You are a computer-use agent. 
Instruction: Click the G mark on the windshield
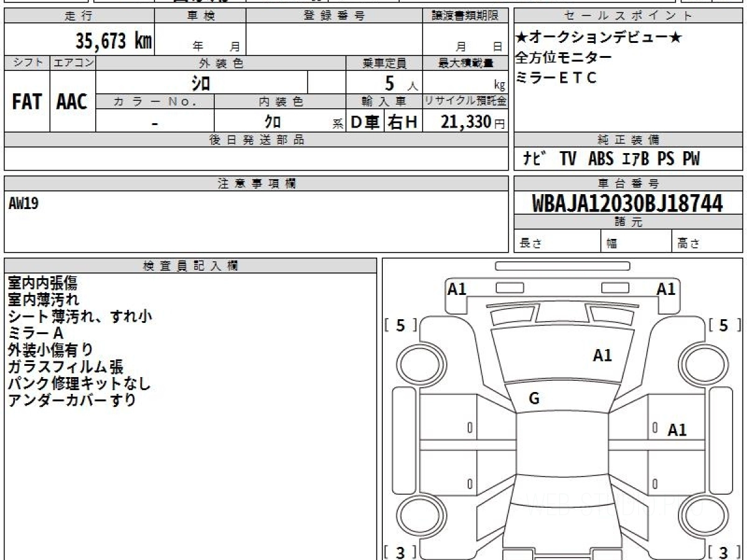click(x=534, y=399)
